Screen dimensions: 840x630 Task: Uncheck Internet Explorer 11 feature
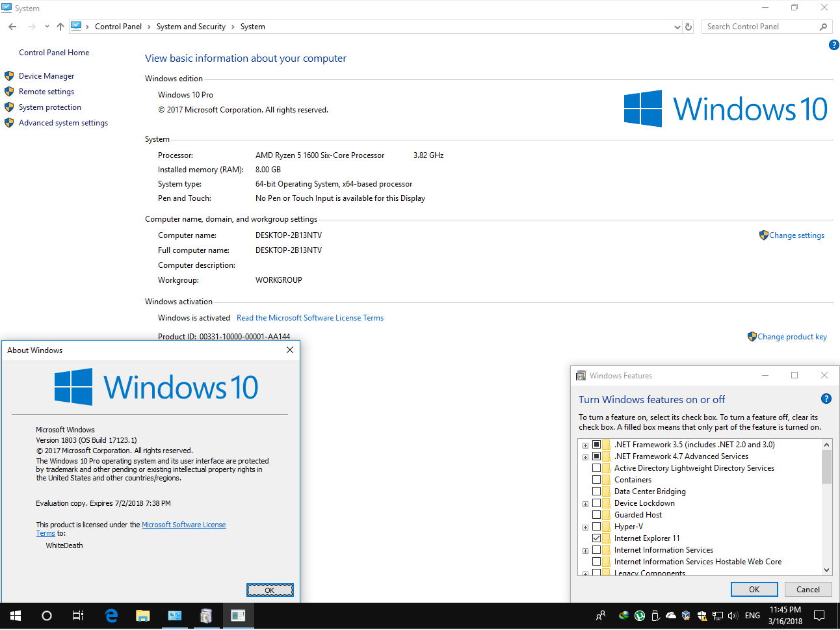[596, 538]
